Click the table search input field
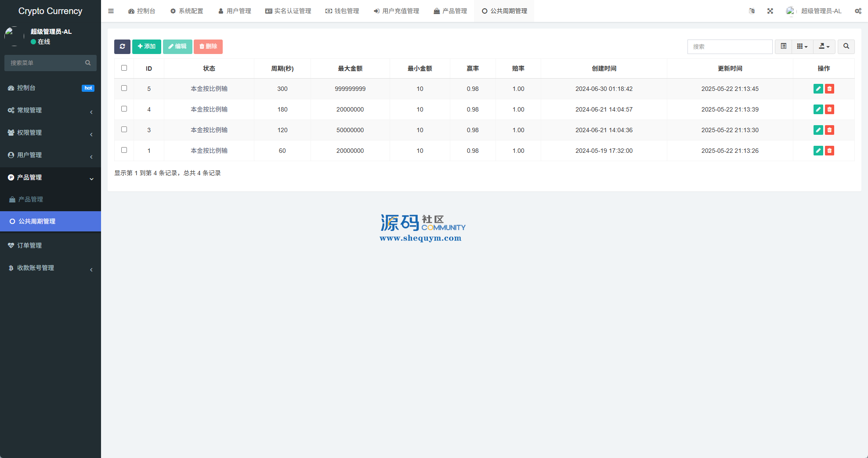 click(730, 47)
